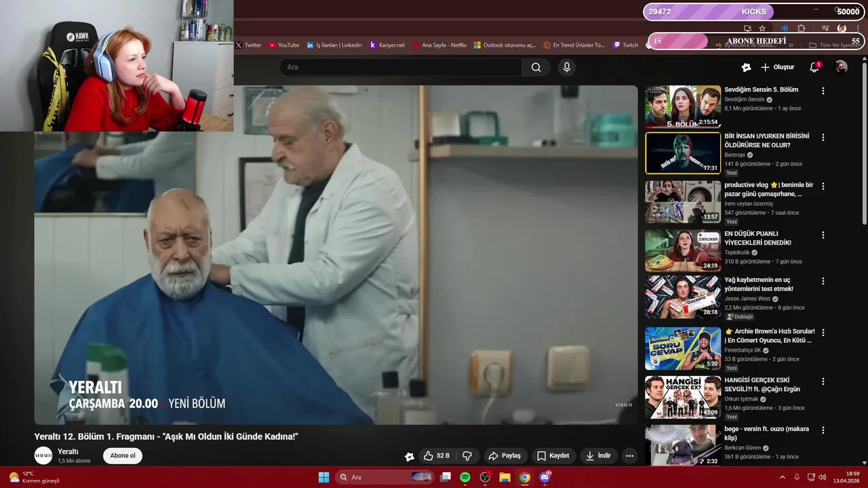Image resolution: width=868 pixels, height=488 pixels.
Task: Show hidden system tray icons chevron
Action: coord(782,477)
